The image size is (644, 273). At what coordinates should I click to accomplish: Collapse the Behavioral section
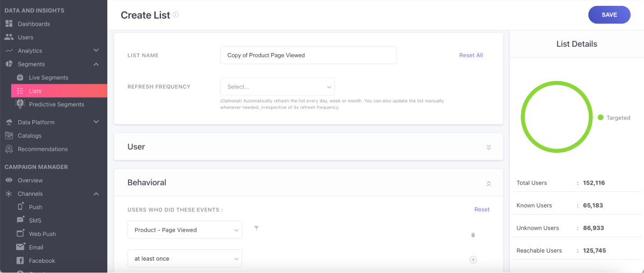[x=488, y=183]
